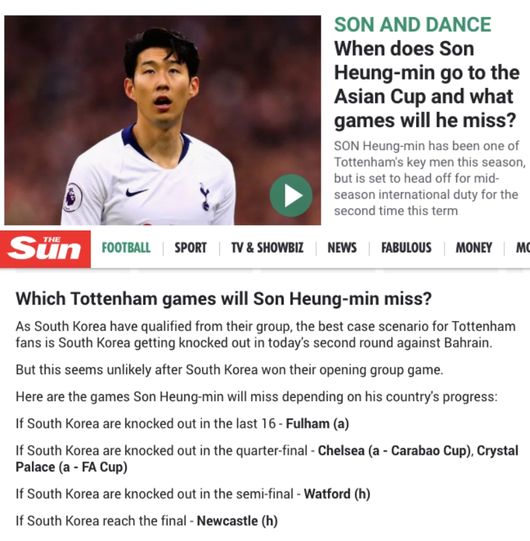
Task: Open the SPORT section
Action: tap(190, 248)
